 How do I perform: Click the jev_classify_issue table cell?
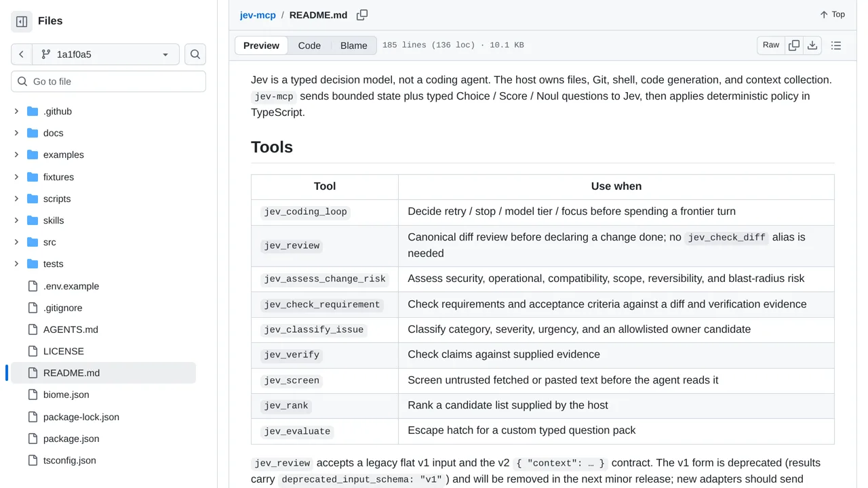pos(325,330)
